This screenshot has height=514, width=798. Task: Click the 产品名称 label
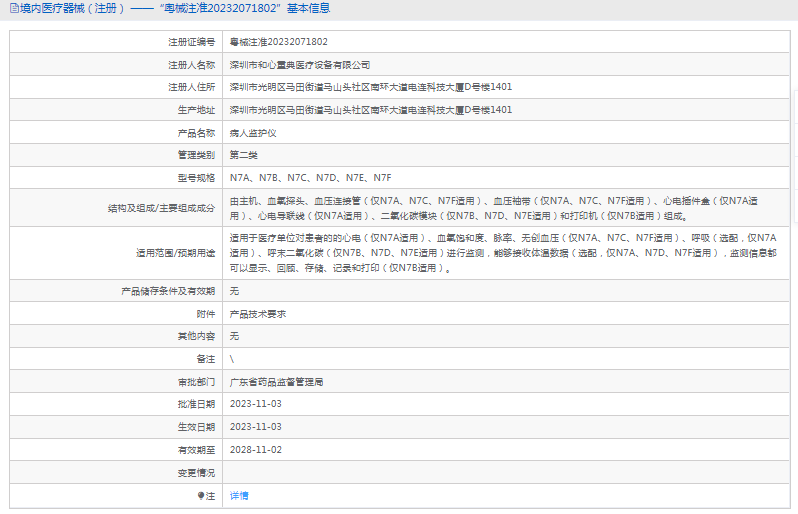coord(196,133)
